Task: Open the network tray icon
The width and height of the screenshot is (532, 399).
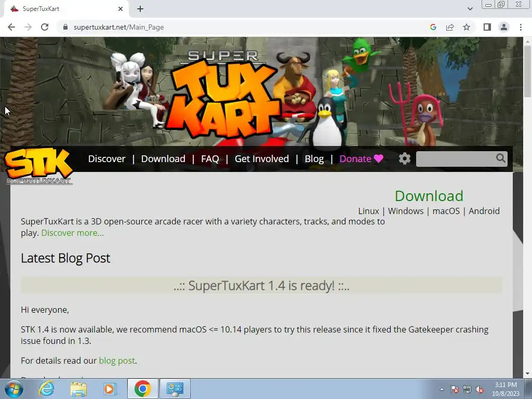Action: click(x=467, y=389)
